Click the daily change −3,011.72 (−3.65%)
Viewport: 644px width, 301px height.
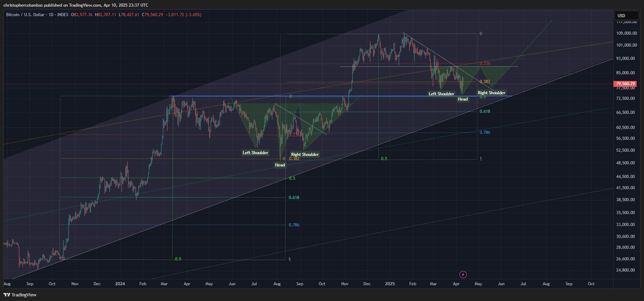183,15
